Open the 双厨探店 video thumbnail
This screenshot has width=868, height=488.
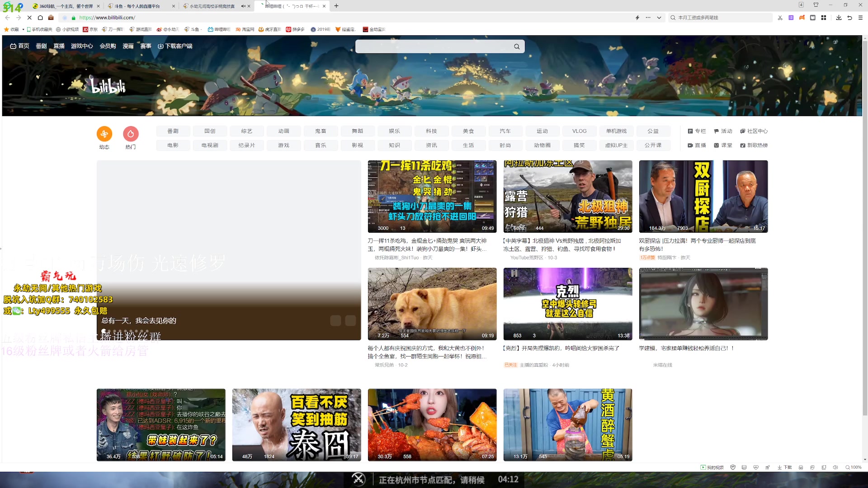pos(703,197)
